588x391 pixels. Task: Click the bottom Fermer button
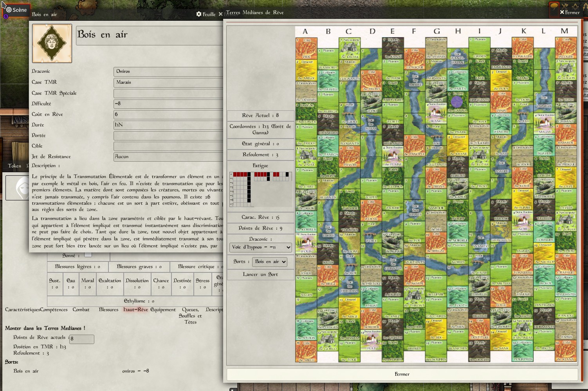click(402, 374)
